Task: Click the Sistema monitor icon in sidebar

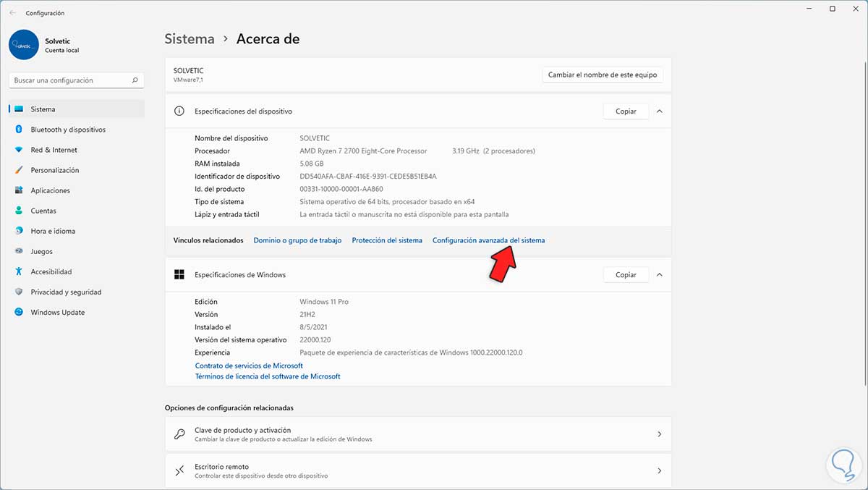Action: click(20, 109)
